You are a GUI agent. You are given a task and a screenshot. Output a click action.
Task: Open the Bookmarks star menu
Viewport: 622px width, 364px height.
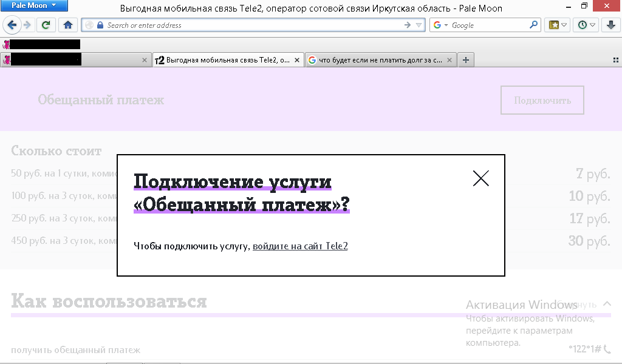tap(558, 25)
